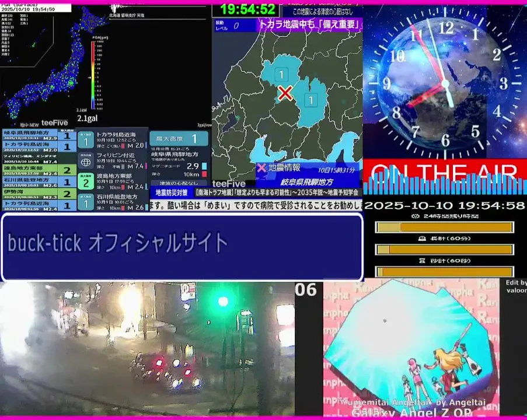This screenshot has height=420, width=527.
Task: Select left list トカラ列島近海 M2.4 bottom row
Action: [x=39, y=205]
